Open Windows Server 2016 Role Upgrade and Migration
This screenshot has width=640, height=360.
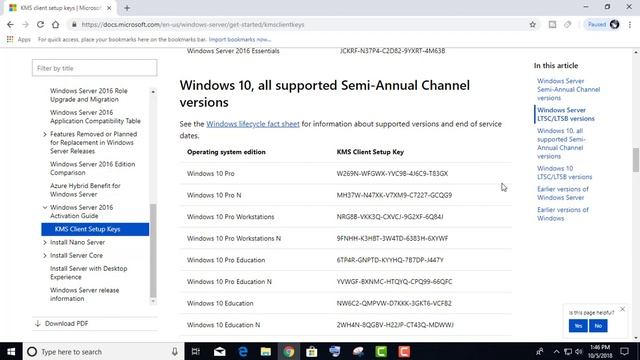click(x=89, y=95)
